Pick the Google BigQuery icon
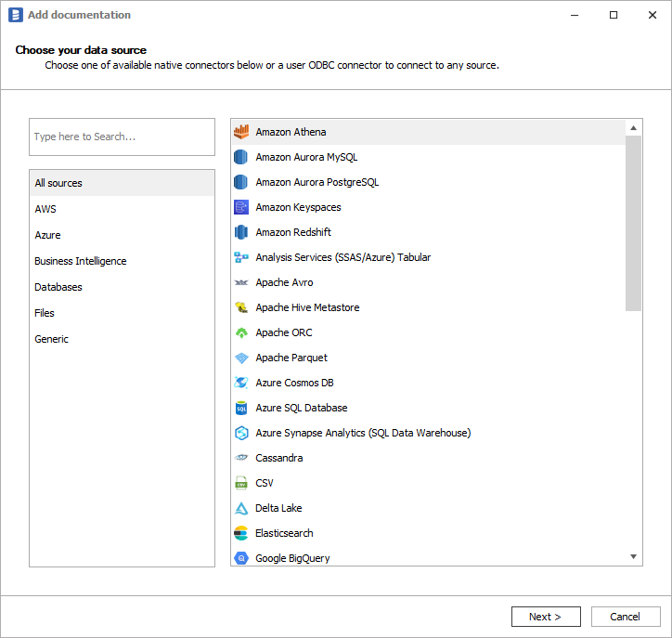This screenshot has width=672, height=638. click(x=241, y=558)
